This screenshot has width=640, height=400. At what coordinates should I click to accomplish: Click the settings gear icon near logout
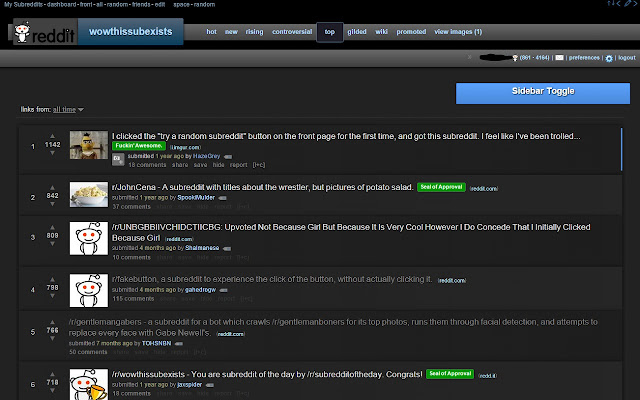point(609,58)
